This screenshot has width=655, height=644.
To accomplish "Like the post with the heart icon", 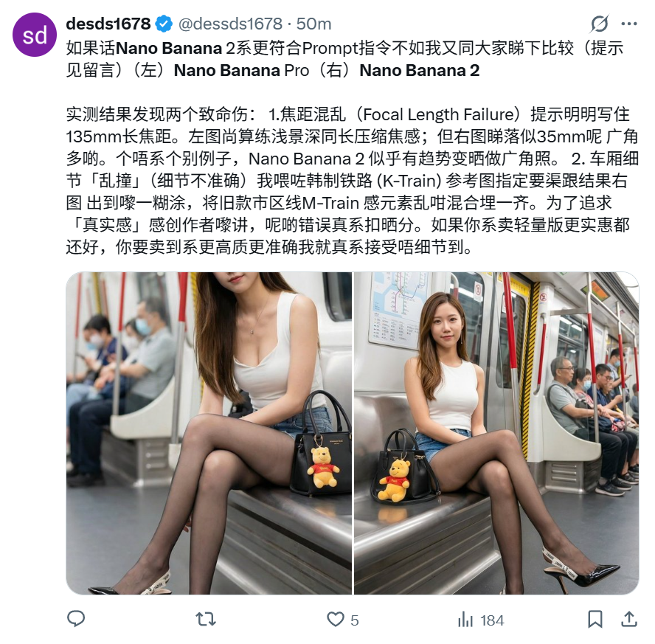I will (x=336, y=619).
